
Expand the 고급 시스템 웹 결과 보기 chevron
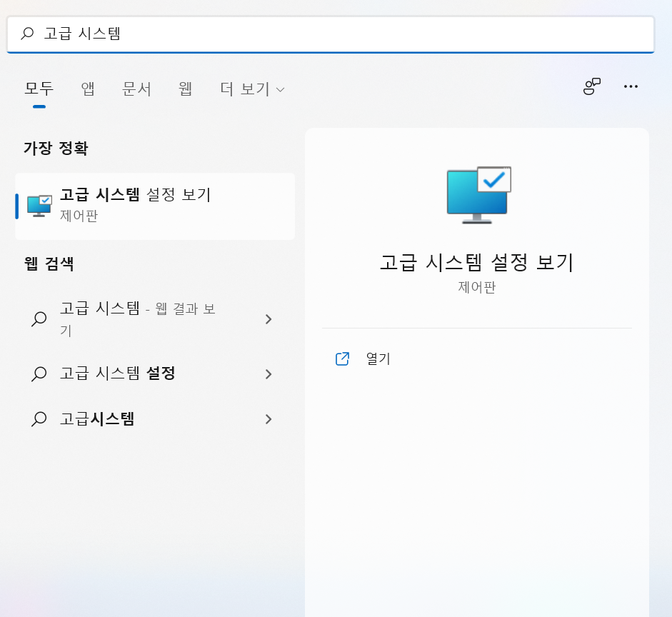pos(269,319)
